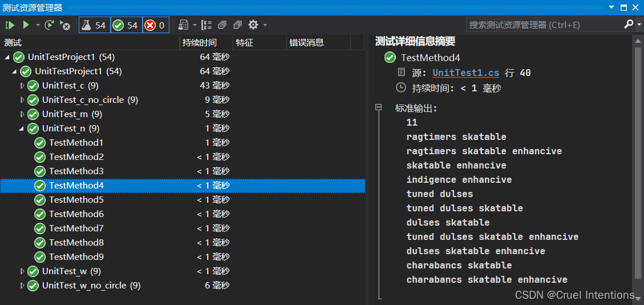Screen dimensions: 644x305
Task: Open the window position dropdown in title bar
Action: point(611,7)
